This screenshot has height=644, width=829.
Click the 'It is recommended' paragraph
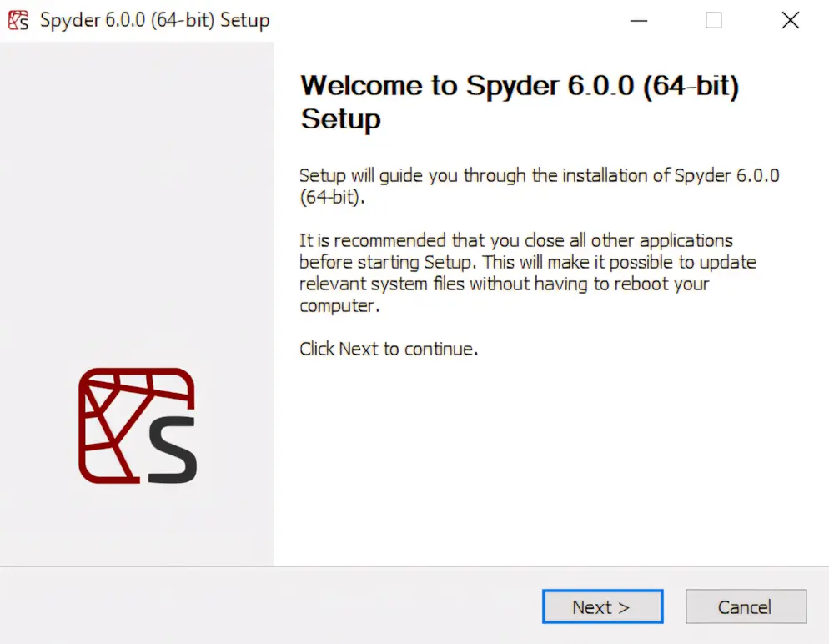click(528, 273)
